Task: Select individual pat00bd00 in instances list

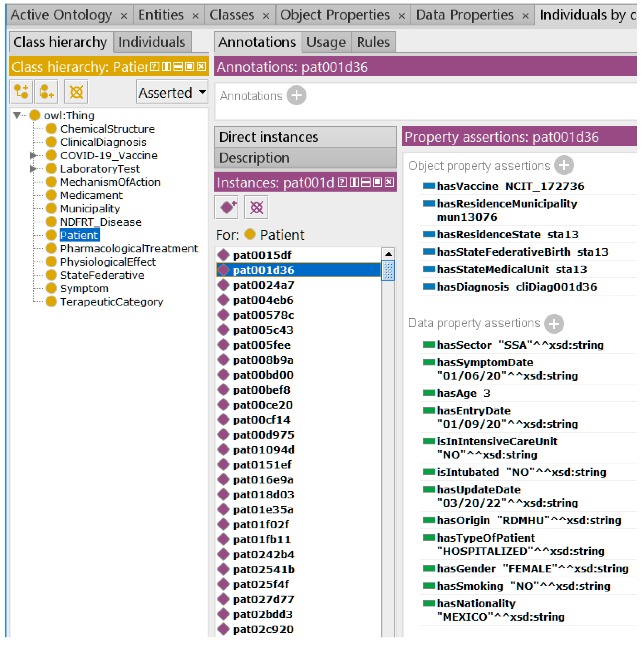Action: pos(263,375)
